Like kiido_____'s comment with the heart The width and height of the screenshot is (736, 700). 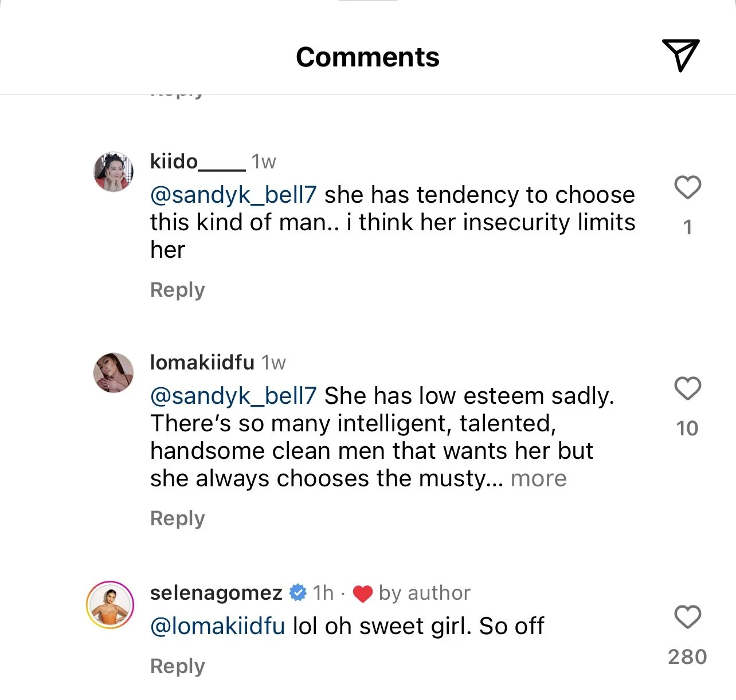tap(687, 187)
